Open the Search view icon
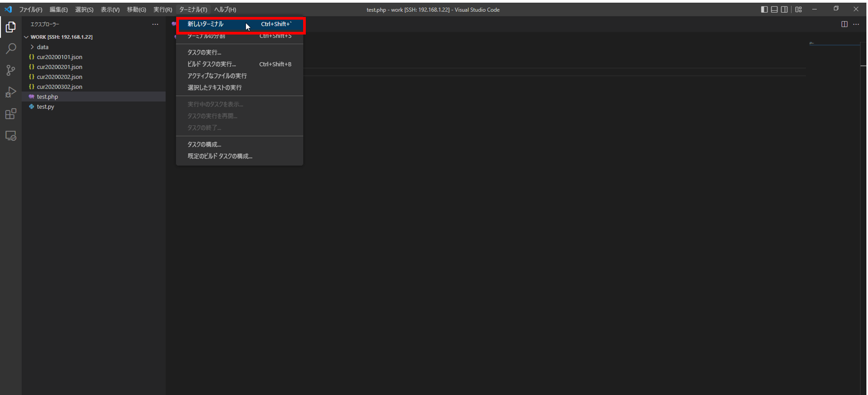 pos(11,49)
